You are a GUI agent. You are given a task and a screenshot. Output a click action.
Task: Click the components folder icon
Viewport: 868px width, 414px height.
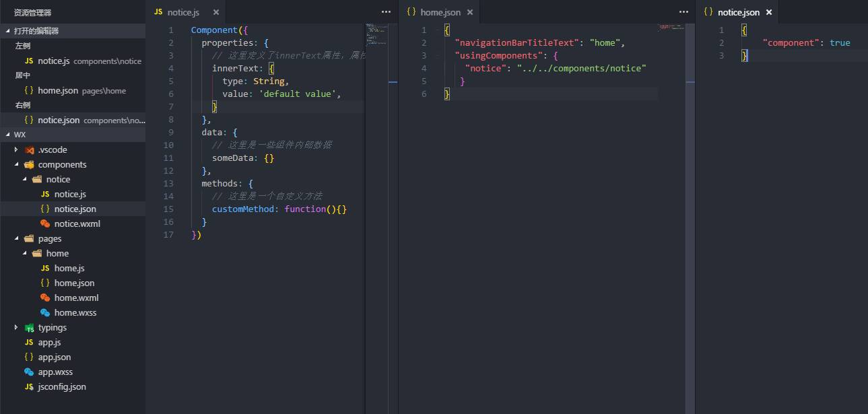point(29,164)
